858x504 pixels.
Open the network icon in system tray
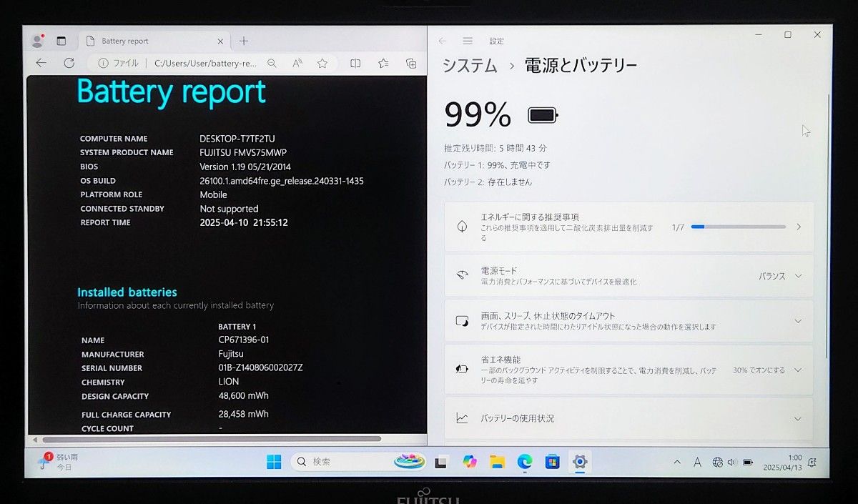pos(717,463)
